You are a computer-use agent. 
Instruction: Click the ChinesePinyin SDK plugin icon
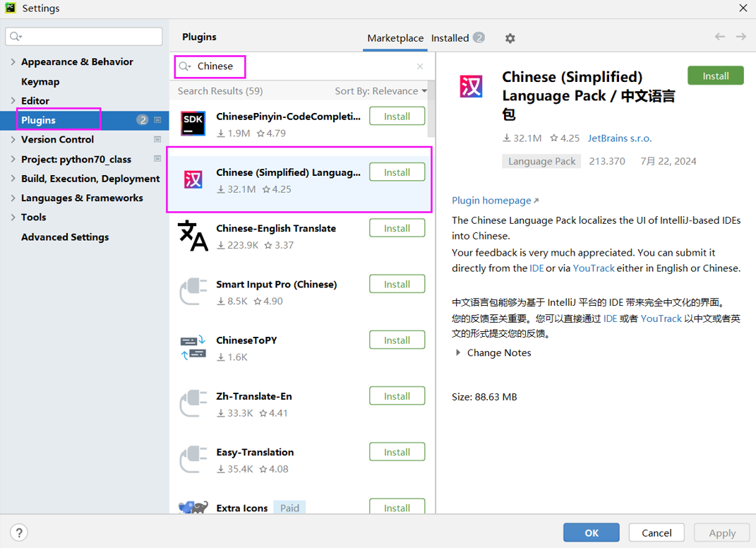tap(193, 124)
